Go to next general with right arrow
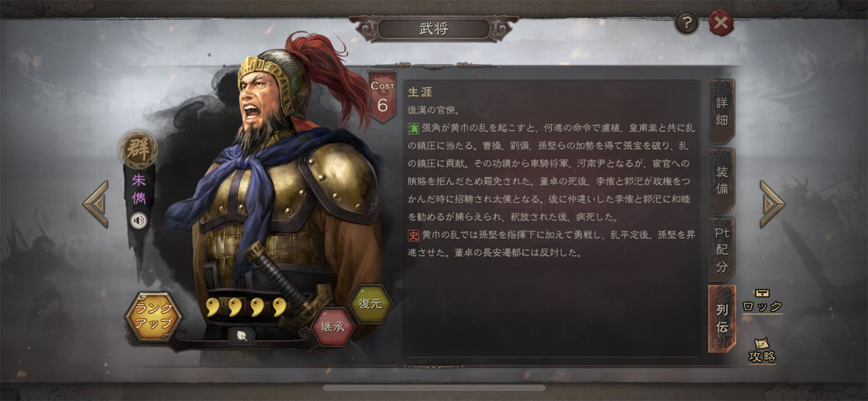868x401 pixels. pos(772,204)
